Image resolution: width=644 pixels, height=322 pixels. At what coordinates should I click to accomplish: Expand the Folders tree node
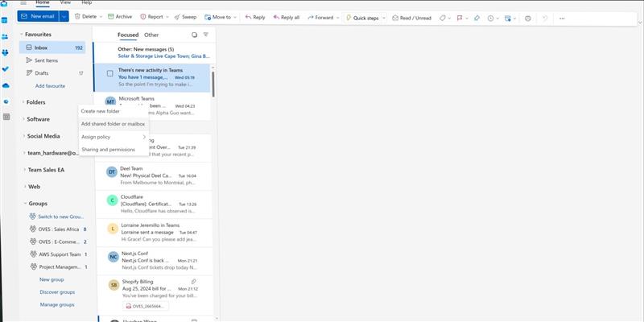click(x=23, y=102)
